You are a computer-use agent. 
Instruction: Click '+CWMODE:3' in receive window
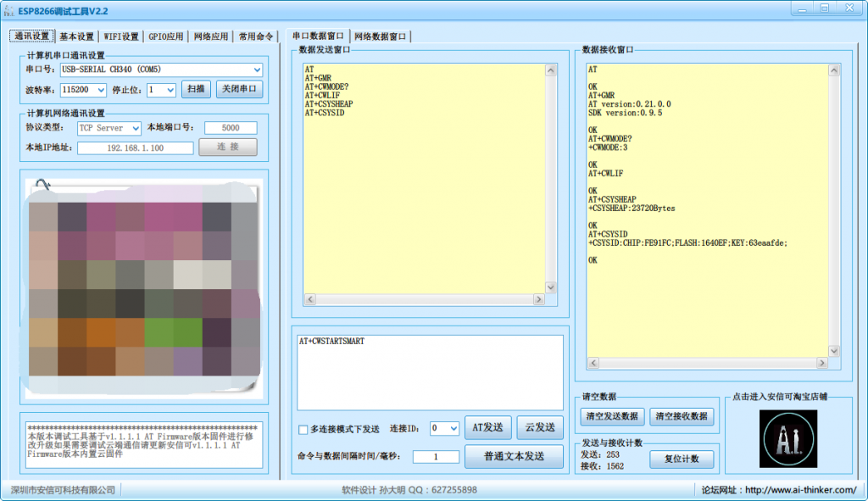608,148
